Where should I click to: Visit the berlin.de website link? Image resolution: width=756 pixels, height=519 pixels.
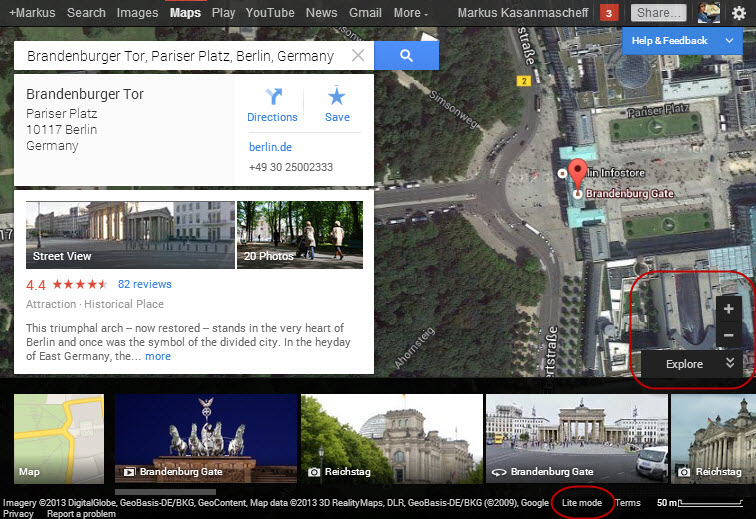[269, 147]
